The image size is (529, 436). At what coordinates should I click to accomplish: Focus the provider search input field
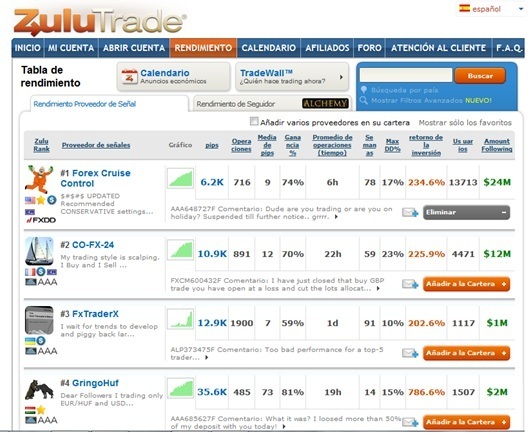click(406, 75)
